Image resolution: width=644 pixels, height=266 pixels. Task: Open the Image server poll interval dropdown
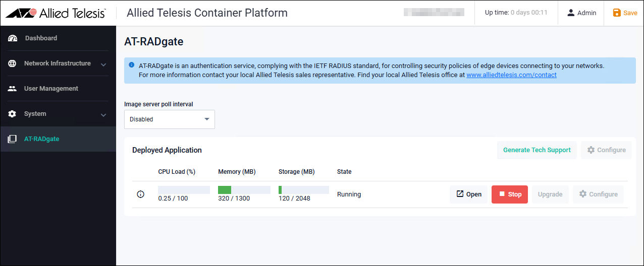[x=170, y=119]
